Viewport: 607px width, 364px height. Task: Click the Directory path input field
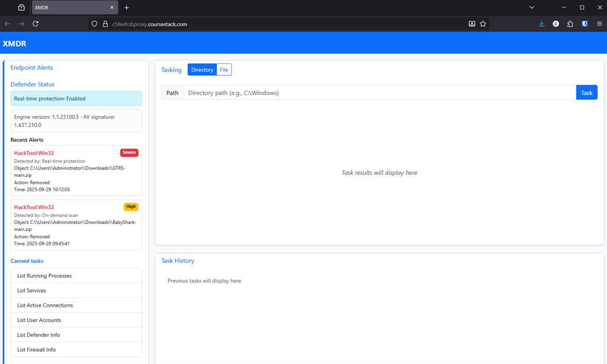pos(379,93)
